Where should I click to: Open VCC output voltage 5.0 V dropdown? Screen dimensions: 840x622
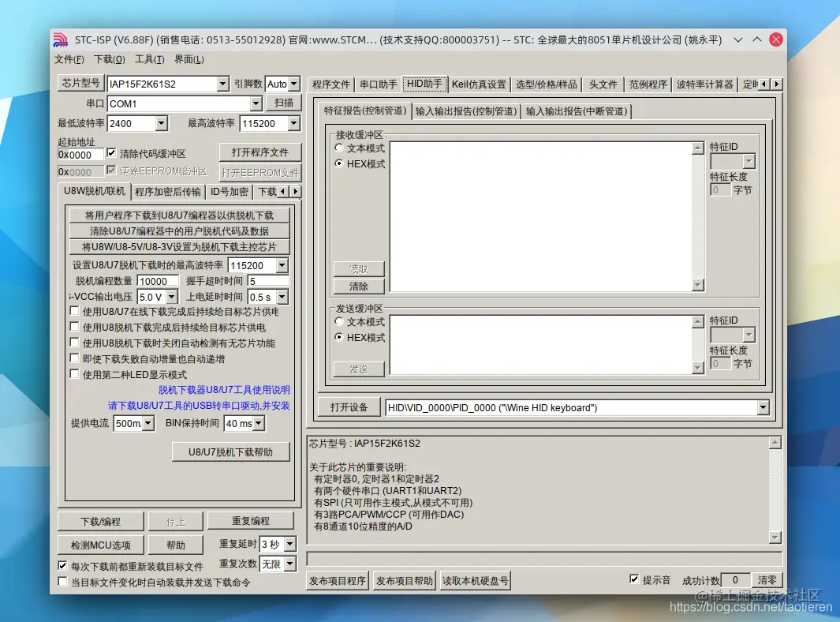coord(171,297)
